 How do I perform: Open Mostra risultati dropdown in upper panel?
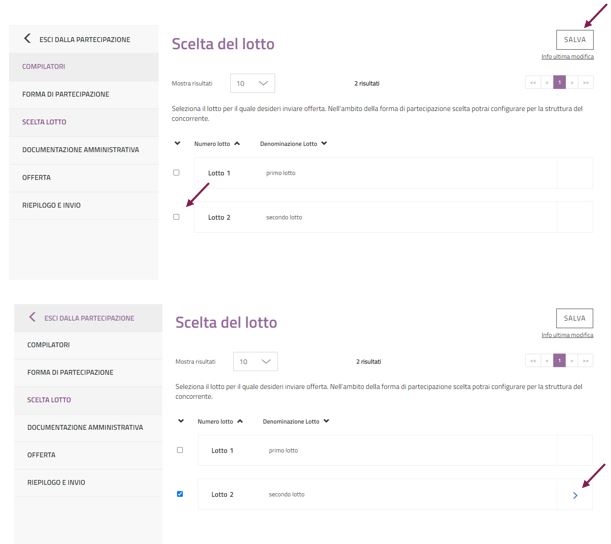coord(252,83)
